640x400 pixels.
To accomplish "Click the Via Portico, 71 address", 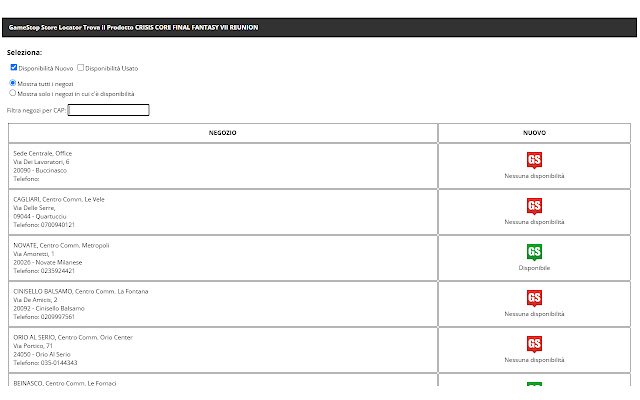I will [33, 347].
